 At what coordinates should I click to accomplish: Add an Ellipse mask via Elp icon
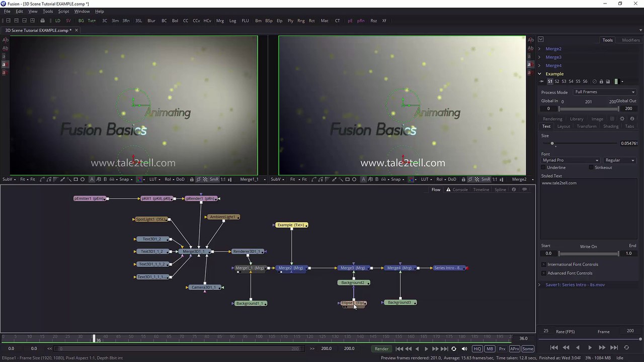pyautogui.click(x=280, y=21)
